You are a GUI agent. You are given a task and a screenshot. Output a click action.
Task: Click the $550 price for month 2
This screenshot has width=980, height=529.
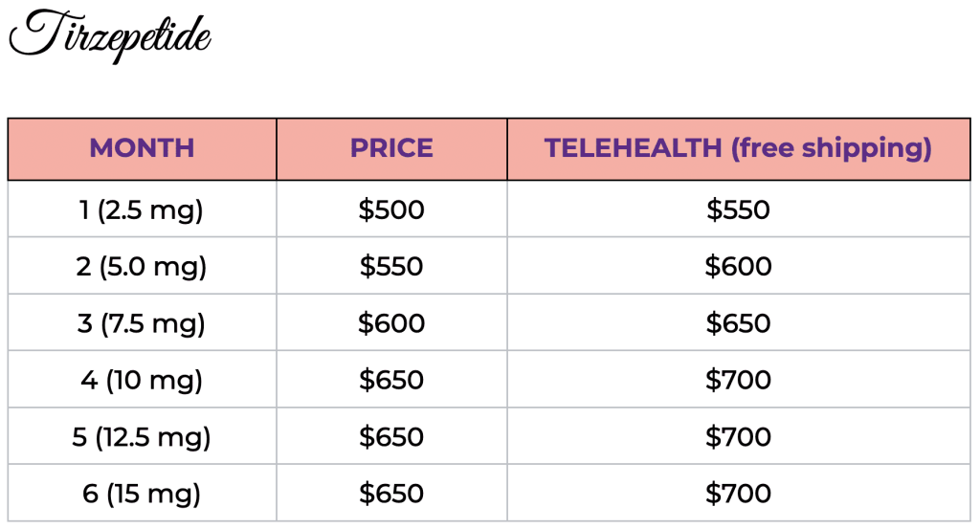tap(391, 266)
